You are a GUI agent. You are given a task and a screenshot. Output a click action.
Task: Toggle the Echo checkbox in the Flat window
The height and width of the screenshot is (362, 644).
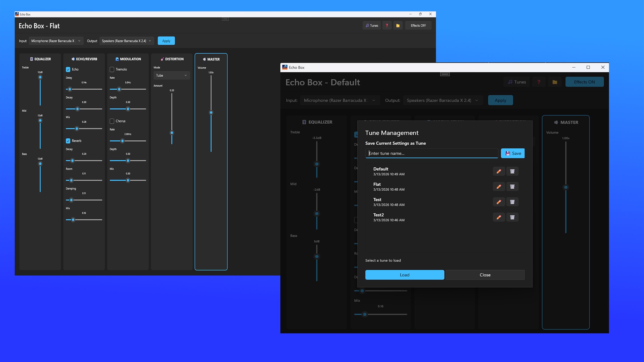[x=68, y=69]
